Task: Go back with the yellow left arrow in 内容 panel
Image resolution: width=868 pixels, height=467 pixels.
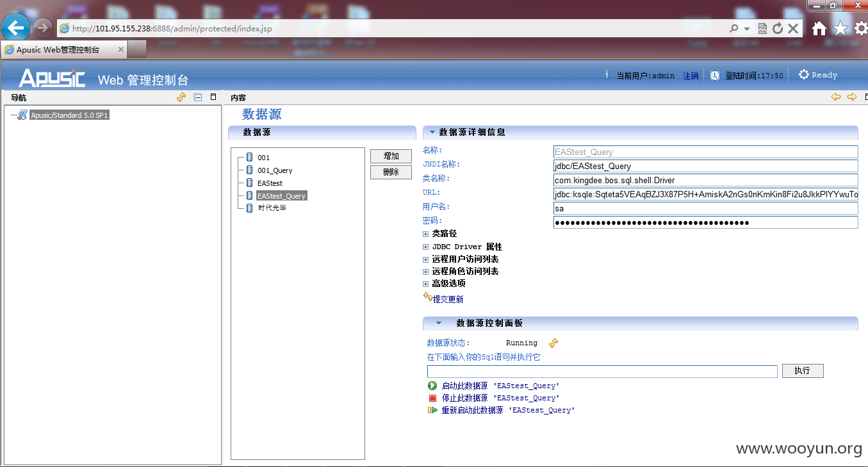Action: point(836,97)
